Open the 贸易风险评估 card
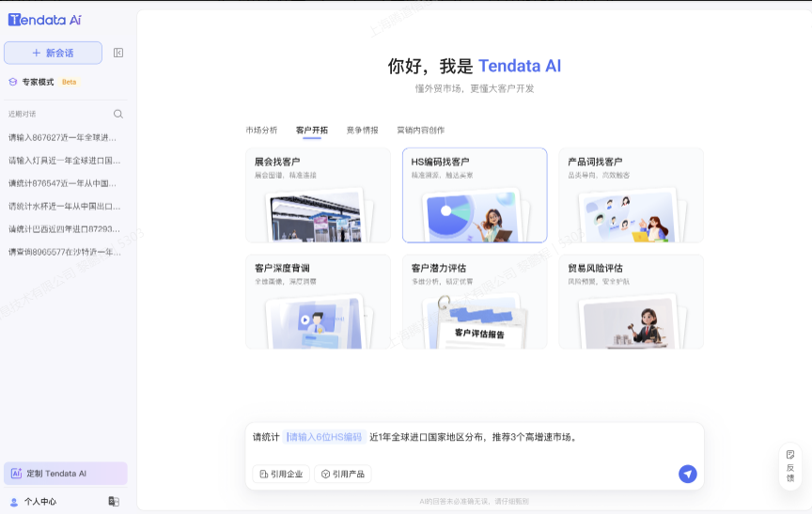Image resolution: width=812 pixels, height=514 pixels. tap(631, 301)
